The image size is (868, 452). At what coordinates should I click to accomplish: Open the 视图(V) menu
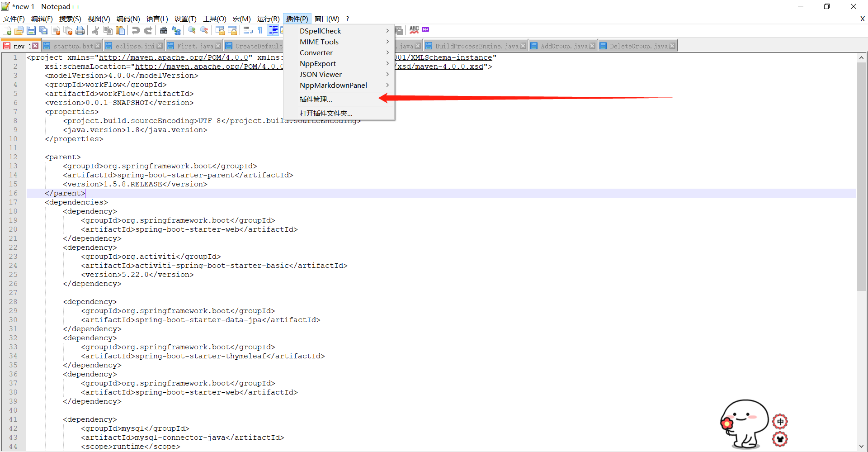[99, 19]
